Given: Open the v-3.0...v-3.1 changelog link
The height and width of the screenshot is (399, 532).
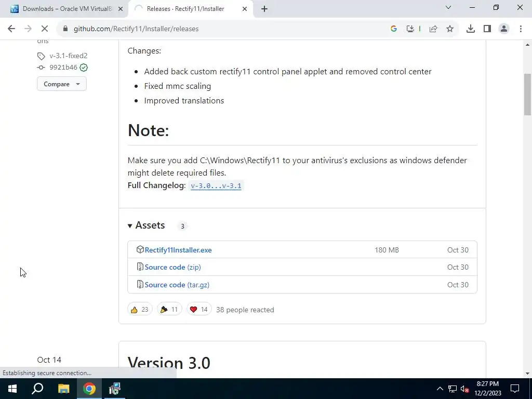Looking at the screenshot, I should pos(216,185).
